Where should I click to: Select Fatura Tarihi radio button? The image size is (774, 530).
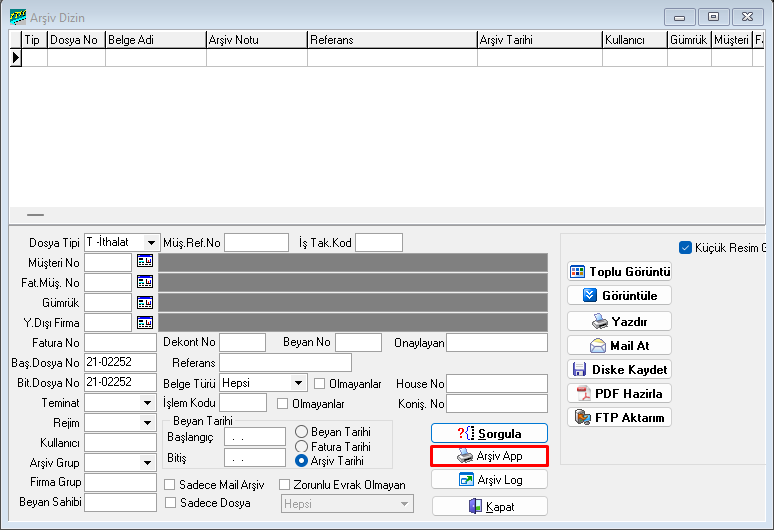[301, 447]
